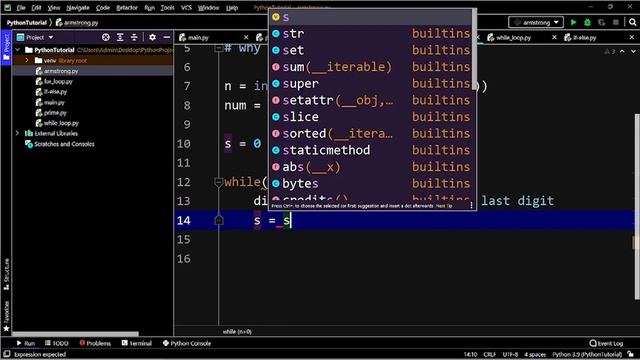Click Run with Coverage icon

click(602, 22)
